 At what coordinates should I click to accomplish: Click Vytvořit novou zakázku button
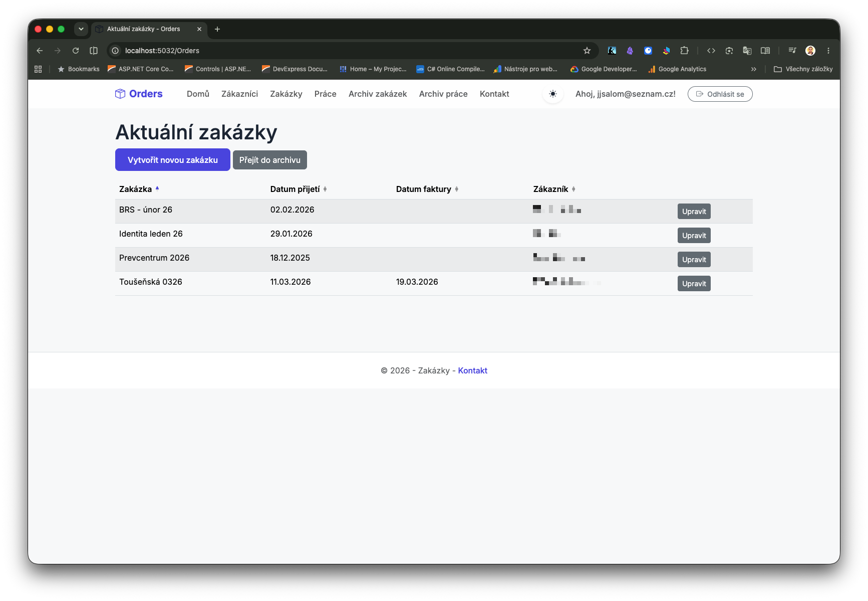pyautogui.click(x=173, y=160)
